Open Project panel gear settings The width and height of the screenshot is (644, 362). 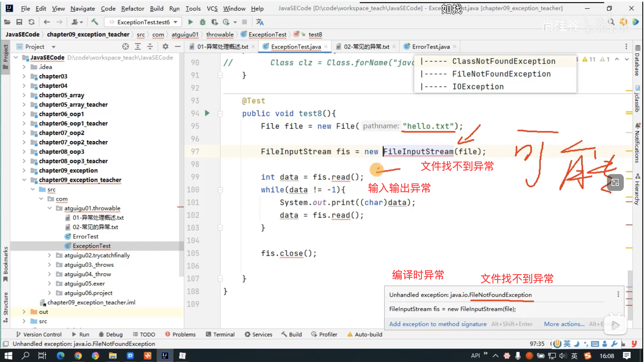point(165,47)
